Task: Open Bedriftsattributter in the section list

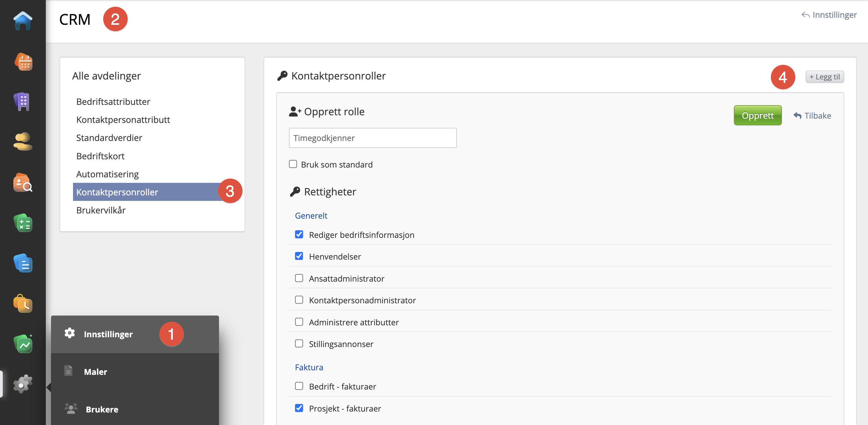Action: click(x=113, y=102)
